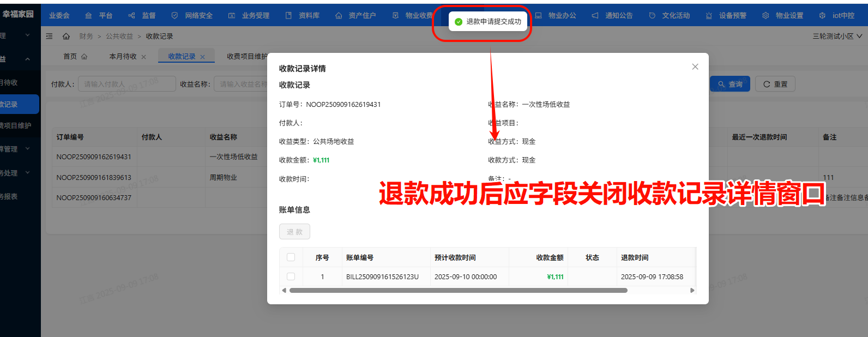Image resolution: width=868 pixels, height=337 pixels.
Task: Open the 文化活动 menu
Action: 670,15
